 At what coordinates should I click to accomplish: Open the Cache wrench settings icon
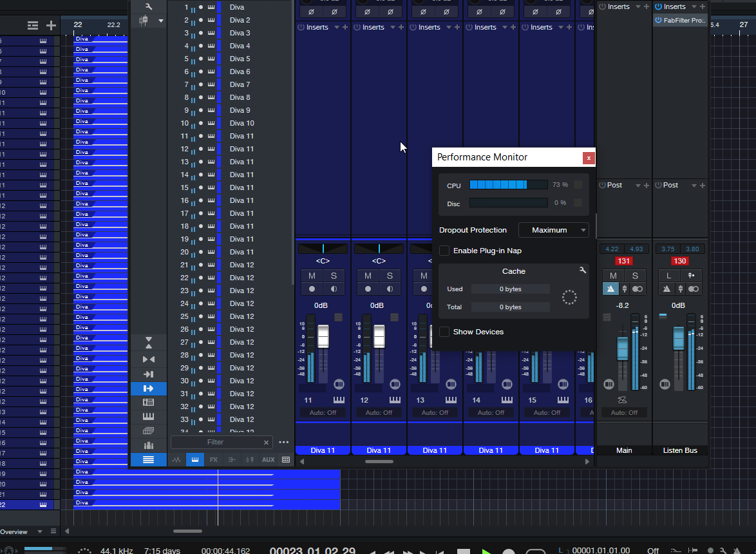(x=582, y=271)
